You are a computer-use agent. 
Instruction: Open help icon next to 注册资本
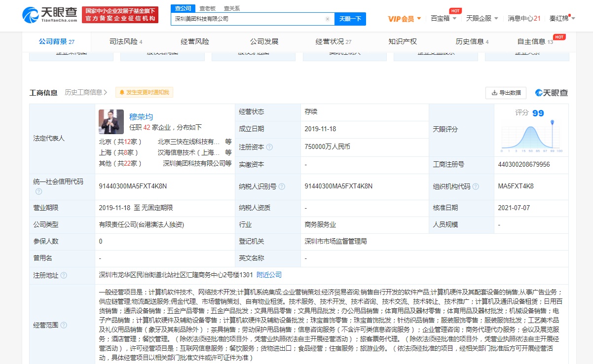269,147
